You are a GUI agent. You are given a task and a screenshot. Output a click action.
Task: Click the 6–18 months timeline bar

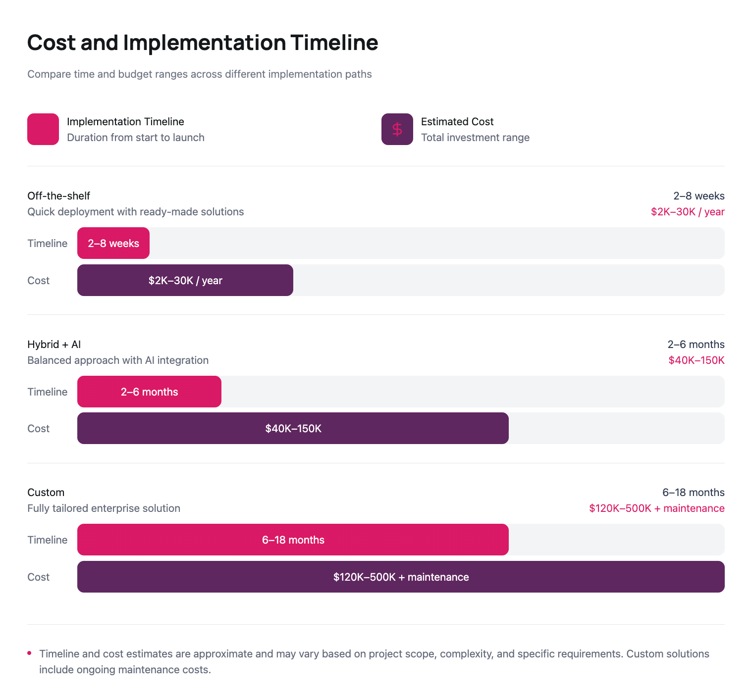pos(292,540)
